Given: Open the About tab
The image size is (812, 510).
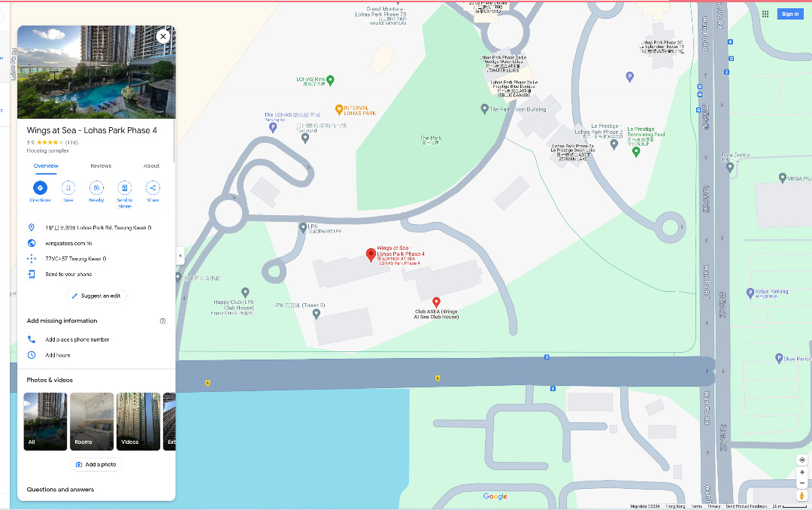Looking at the screenshot, I should [x=151, y=165].
